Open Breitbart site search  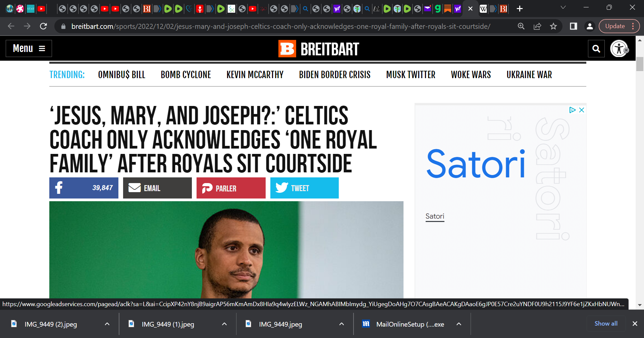(596, 49)
